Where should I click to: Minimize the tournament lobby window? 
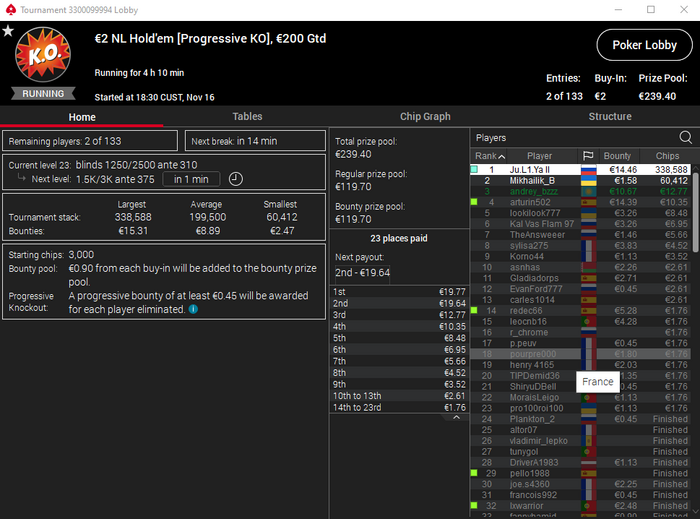(x=618, y=9)
